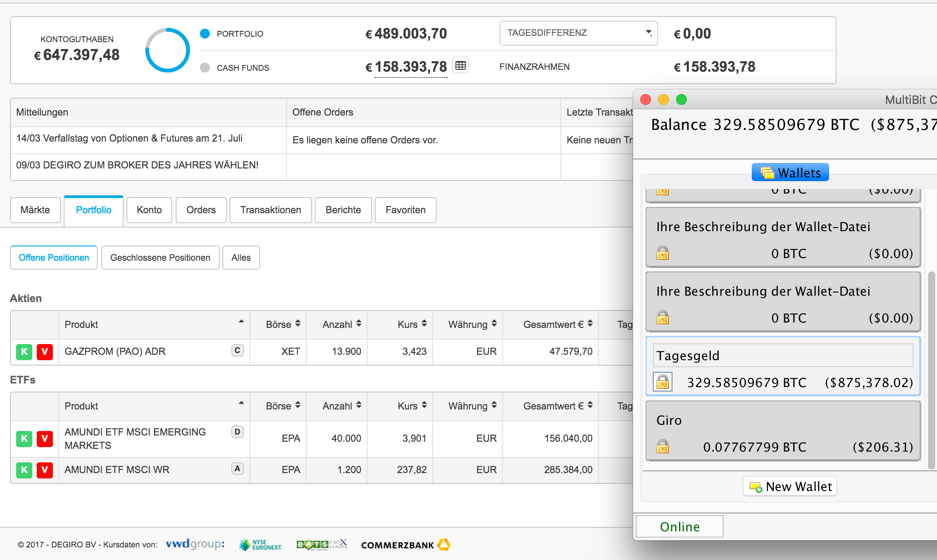The height and width of the screenshot is (560, 937).
Task: Click the C badge next to GAZPROM
Action: 237,350
